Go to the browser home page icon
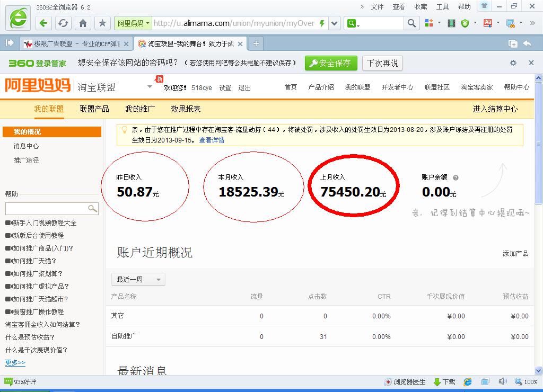Viewport: 543px width, 392px height. click(x=83, y=23)
